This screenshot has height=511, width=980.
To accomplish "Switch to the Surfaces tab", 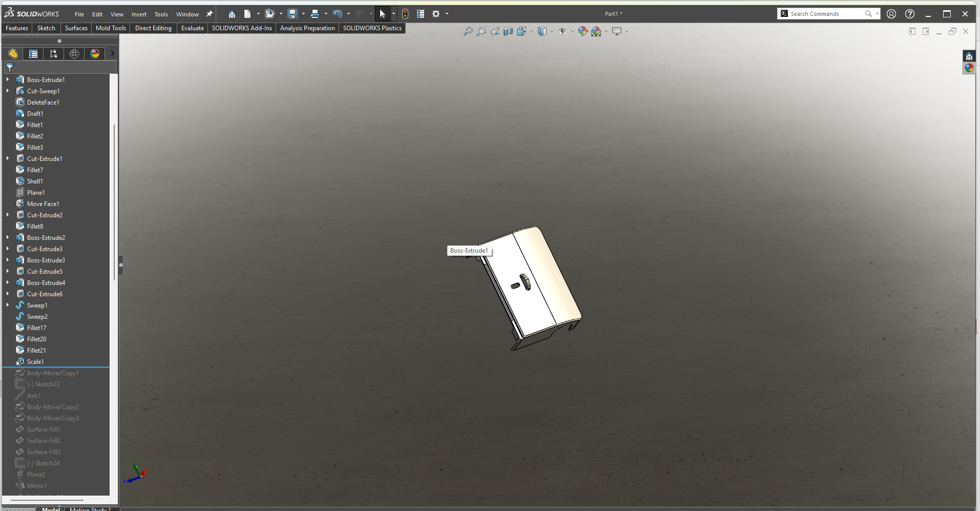I will point(76,28).
